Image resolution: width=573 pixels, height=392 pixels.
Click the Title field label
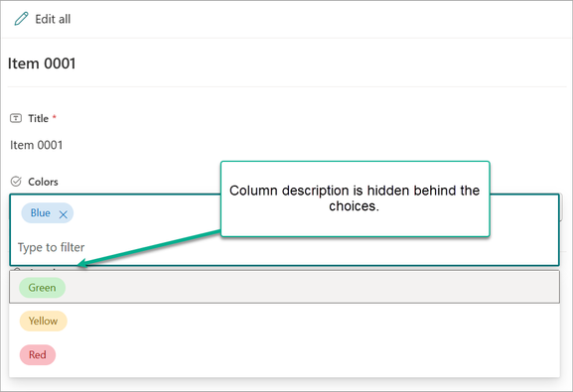point(38,118)
